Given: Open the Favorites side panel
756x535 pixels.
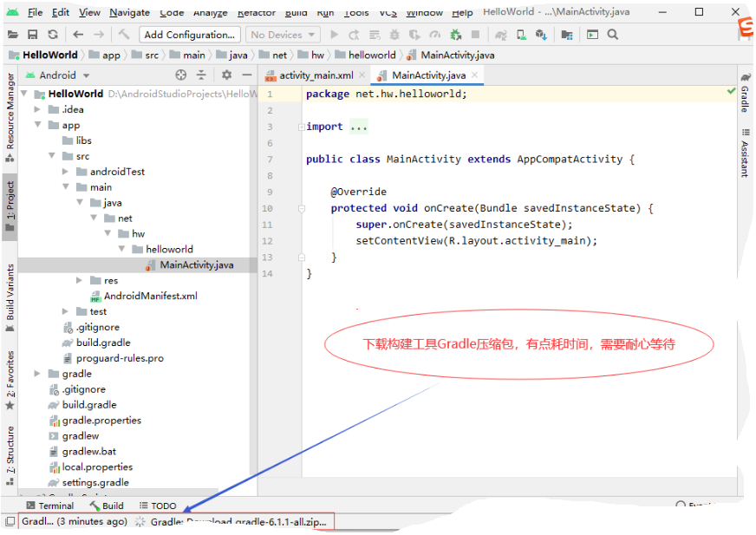Looking at the screenshot, I should pyautogui.click(x=10, y=380).
